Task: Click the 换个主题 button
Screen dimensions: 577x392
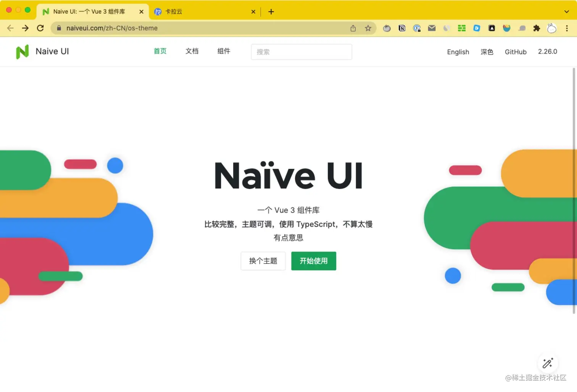Action: tap(263, 261)
